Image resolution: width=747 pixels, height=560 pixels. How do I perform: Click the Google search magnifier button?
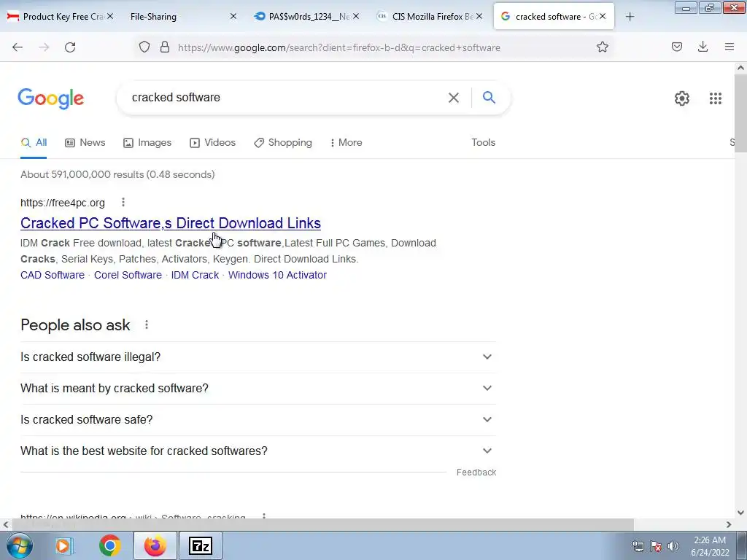pyautogui.click(x=489, y=98)
